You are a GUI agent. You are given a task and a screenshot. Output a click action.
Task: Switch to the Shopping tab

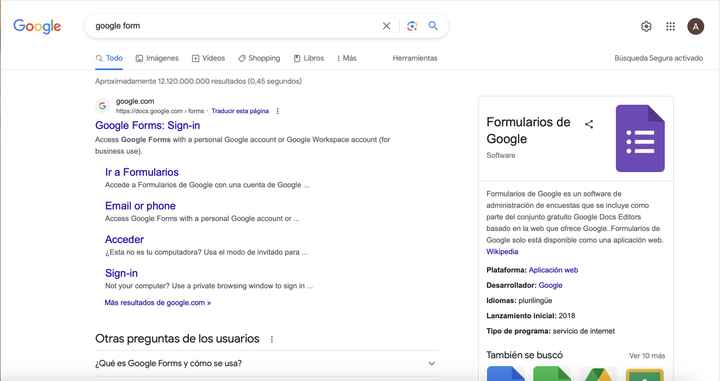[x=259, y=58]
